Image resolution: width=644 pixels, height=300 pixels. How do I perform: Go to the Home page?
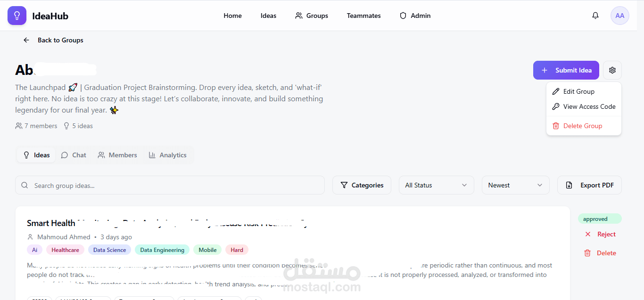click(x=232, y=16)
